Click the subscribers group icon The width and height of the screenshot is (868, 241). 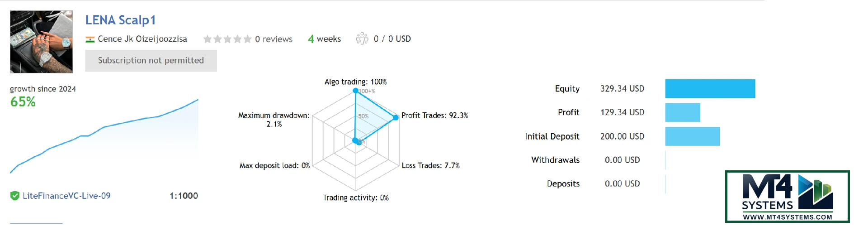[362, 39]
